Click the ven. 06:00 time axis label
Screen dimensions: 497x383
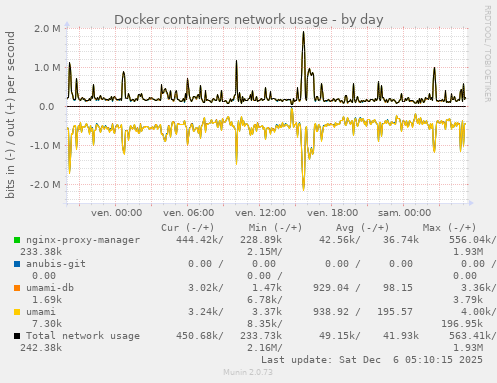189,213
